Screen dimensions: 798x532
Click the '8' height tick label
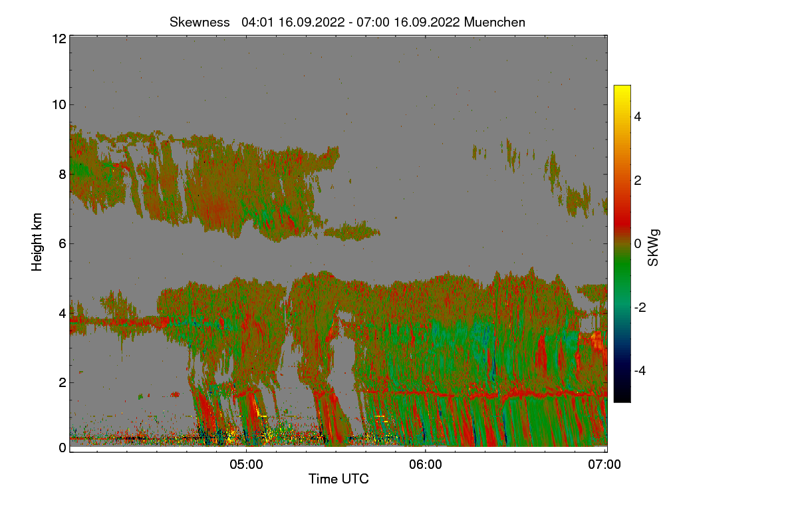[63, 174]
